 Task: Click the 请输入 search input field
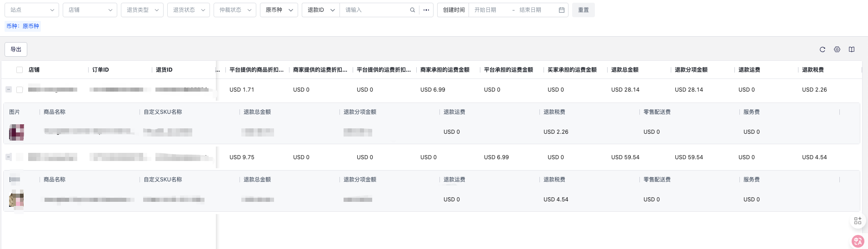tap(375, 10)
